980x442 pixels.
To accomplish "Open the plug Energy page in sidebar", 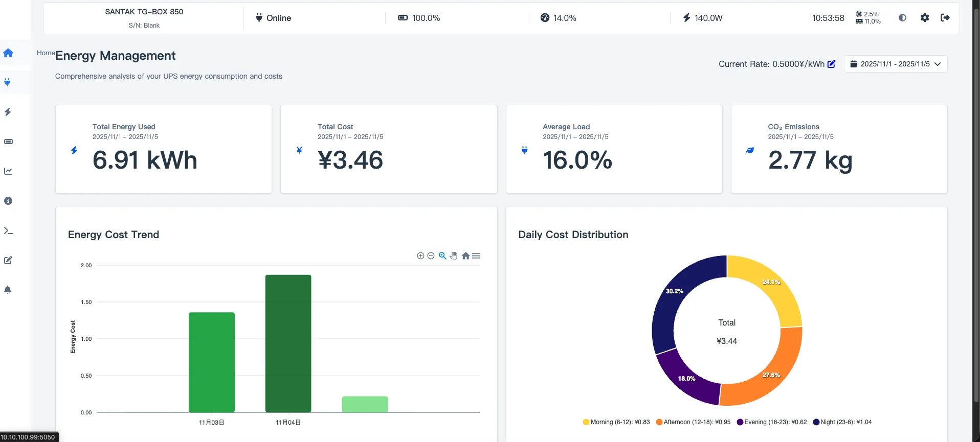I will (8, 82).
